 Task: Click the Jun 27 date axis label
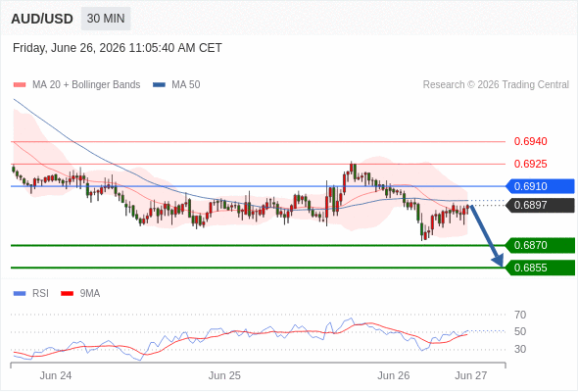point(471,375)
